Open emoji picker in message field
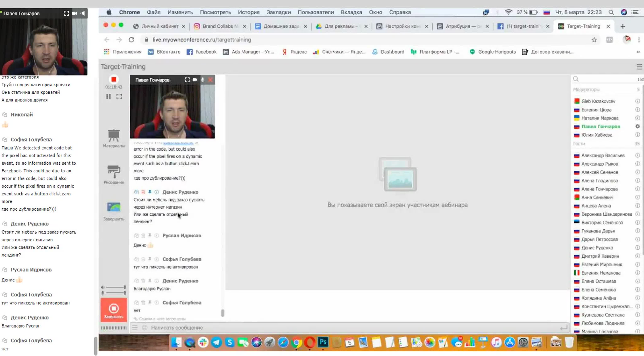The image size is (644, 356). pos(144,328)
